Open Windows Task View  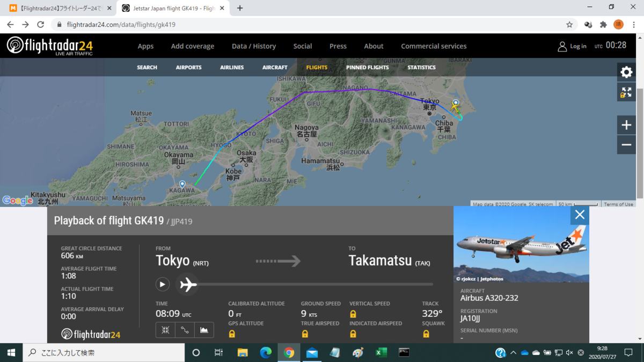[218, 352]
